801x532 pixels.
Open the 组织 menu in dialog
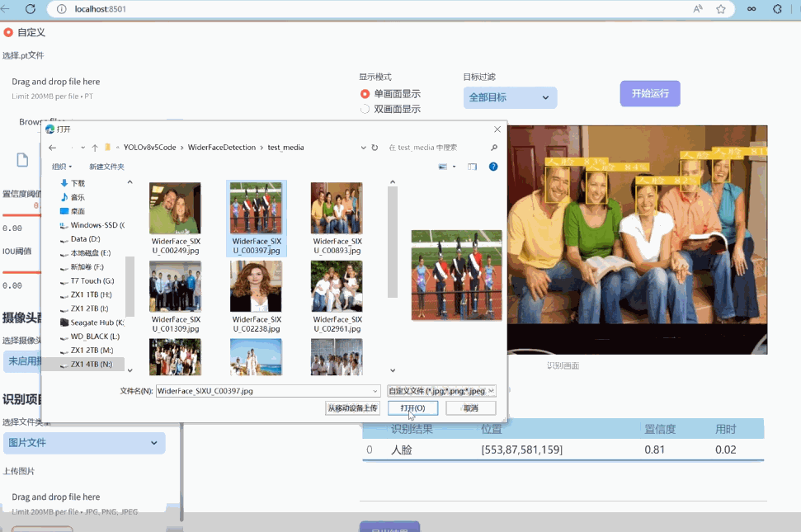pos(62,167)
